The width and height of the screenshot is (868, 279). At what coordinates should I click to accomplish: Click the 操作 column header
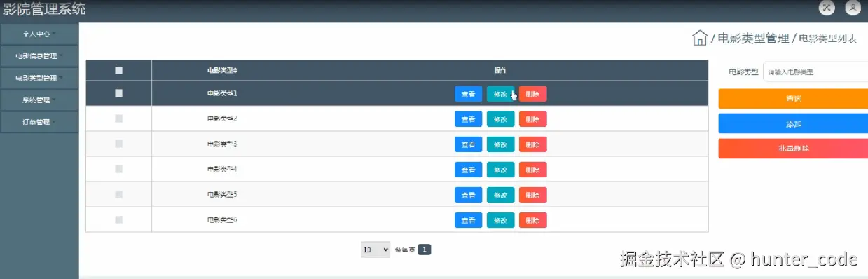point(500,70)
